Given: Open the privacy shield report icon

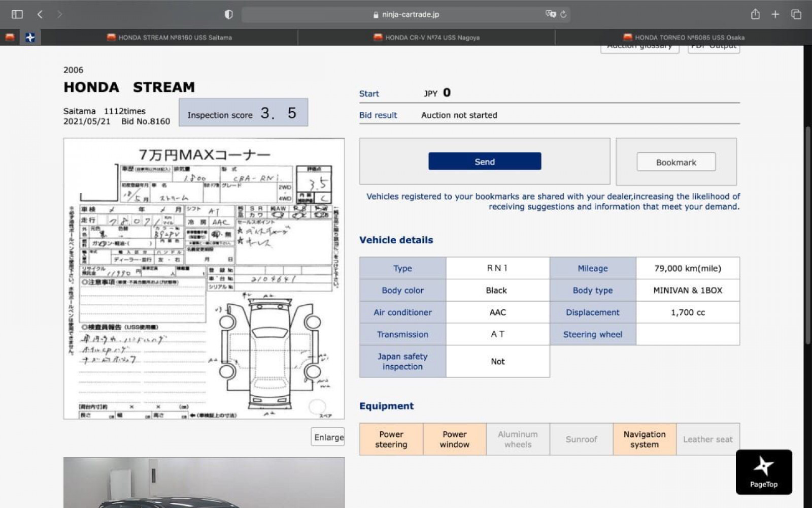Looking at the screenshot, I should (x=229, y=14).
